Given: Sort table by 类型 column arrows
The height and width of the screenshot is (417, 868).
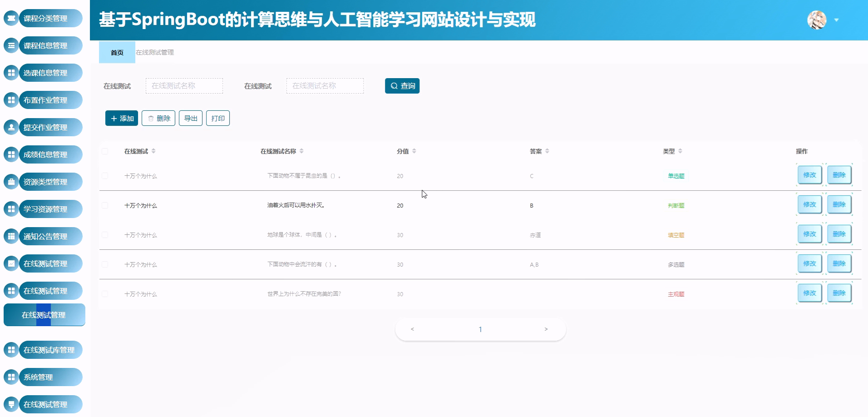Looking at the screenshot, I should (x=680, y=151).
